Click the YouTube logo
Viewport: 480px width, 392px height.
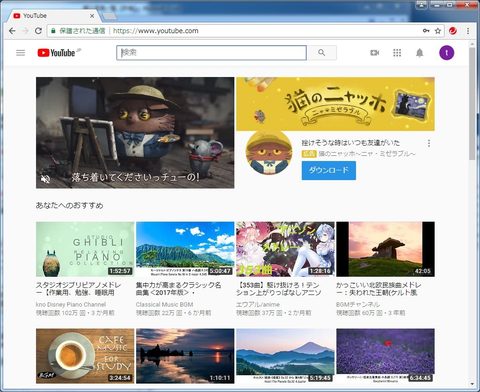coord(56,53)
